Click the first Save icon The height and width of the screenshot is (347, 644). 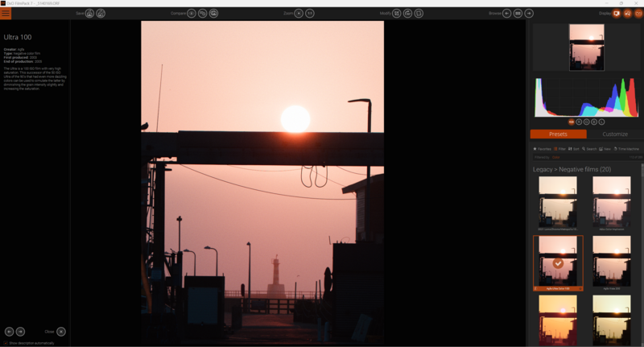tap(90, 13)
